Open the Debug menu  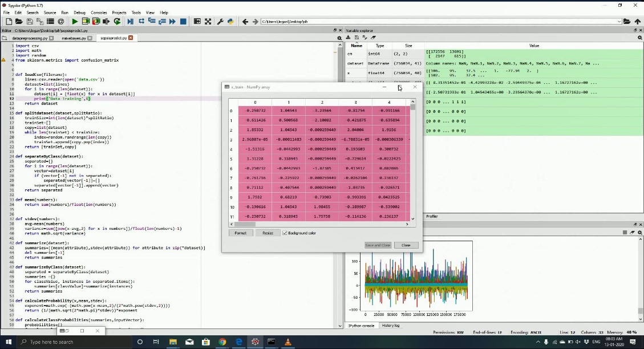point(79,12)
